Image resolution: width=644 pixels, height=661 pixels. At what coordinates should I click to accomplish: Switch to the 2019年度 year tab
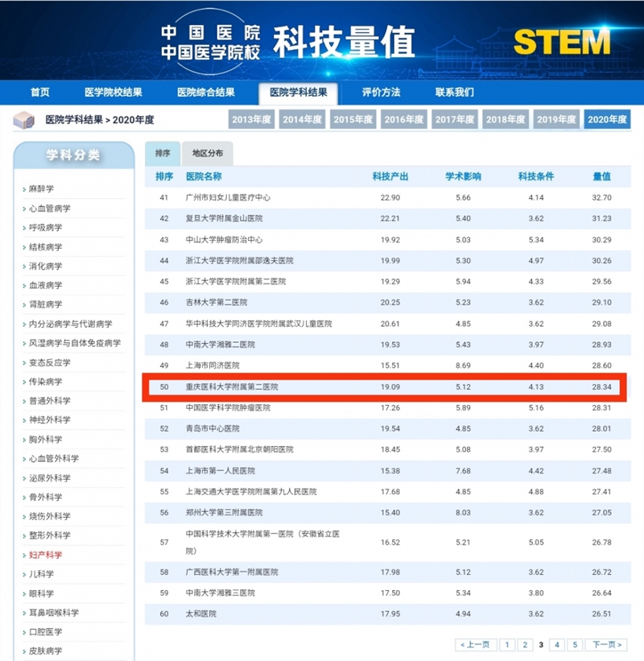click(x=556, y=120)
